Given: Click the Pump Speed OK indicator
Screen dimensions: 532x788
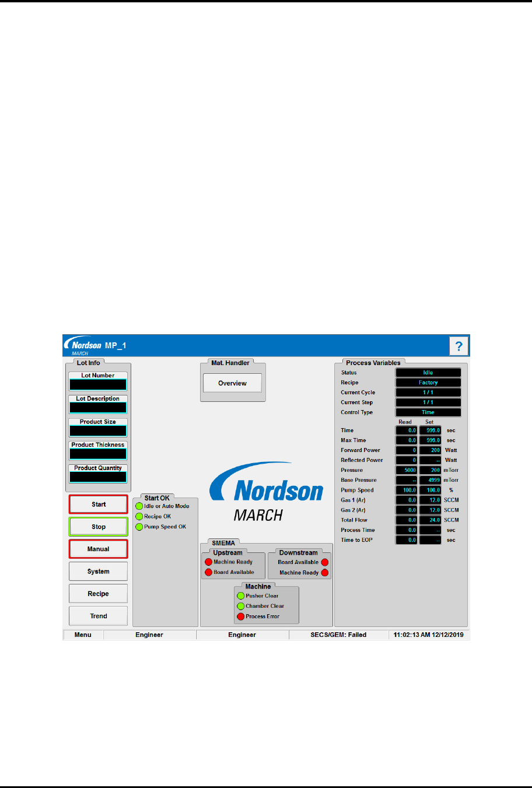Looking at the screenshot, I should tap(139, 527).
